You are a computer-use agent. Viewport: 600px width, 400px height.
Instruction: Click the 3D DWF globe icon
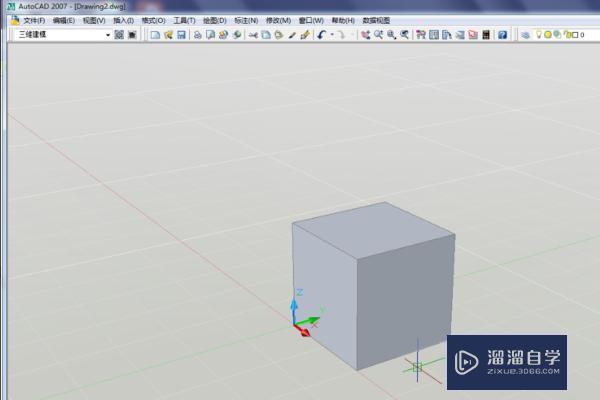tap(237, 35)
